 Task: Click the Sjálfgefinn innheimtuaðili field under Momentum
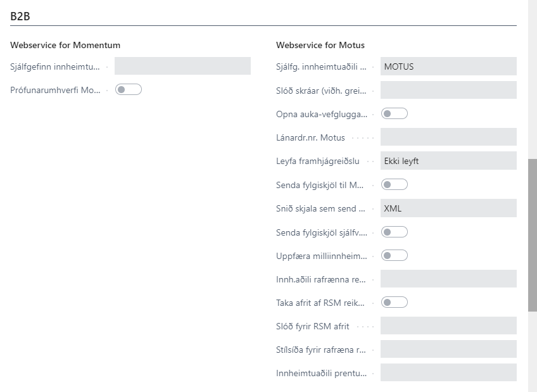(182, 66)
